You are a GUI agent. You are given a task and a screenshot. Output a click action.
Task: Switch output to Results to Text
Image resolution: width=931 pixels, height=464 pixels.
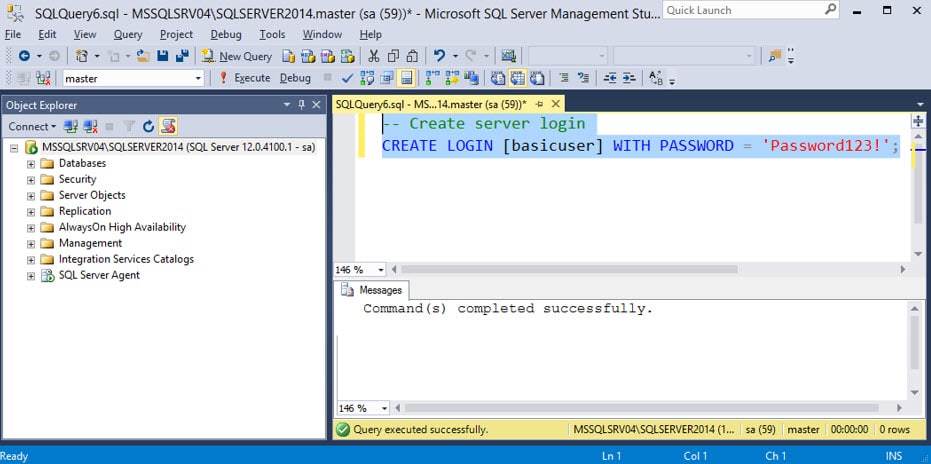pyautogui.click(x=498, y=78)
